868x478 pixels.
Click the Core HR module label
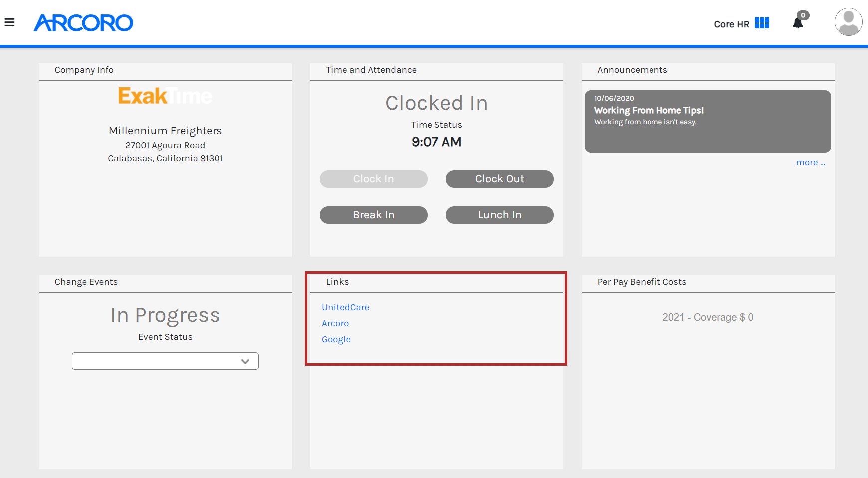pos(731,24)
